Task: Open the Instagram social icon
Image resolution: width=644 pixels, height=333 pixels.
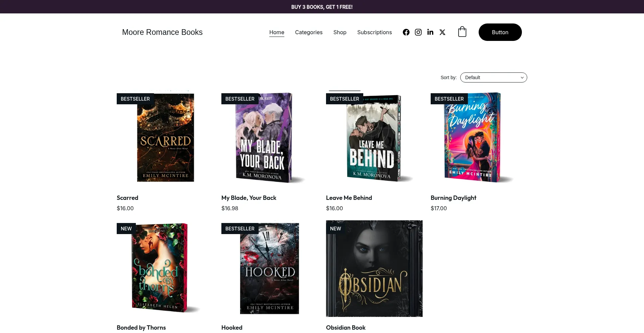Action: tap(418, 32)
